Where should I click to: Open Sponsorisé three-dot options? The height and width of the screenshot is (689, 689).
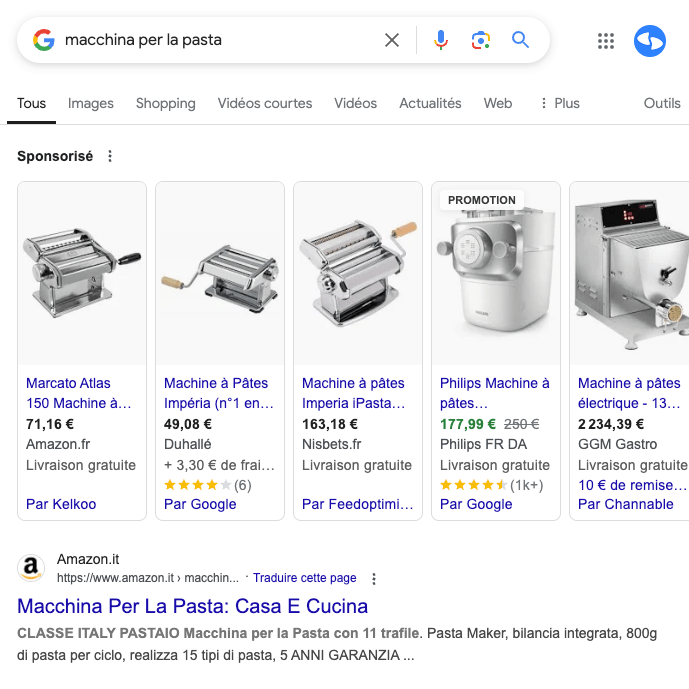pyautogui.click(x=110, y=156)
